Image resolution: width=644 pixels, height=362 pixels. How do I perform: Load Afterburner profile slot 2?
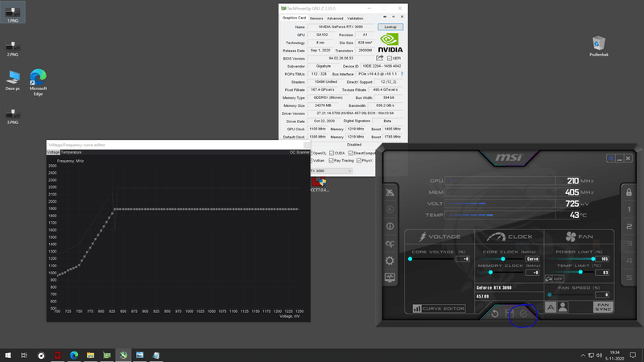629,226
